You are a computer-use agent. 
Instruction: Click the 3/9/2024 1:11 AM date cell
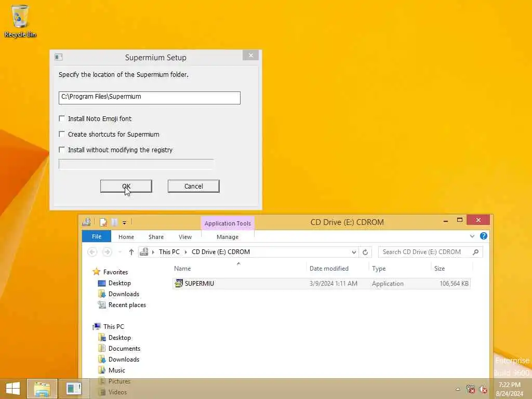click(x=333, y=283)
